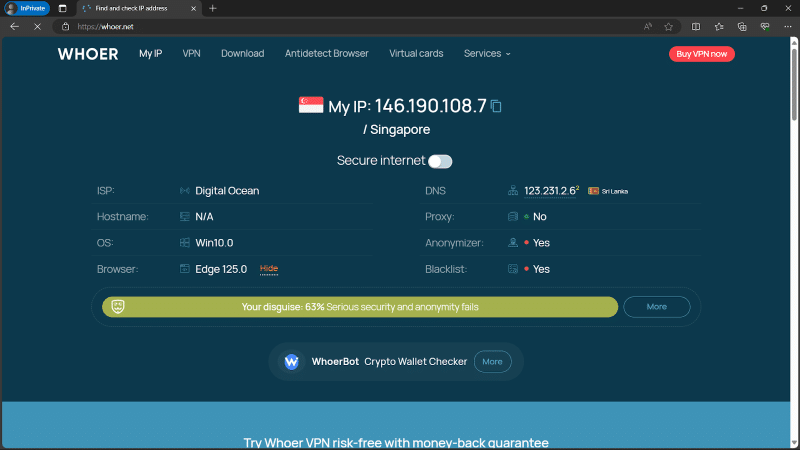The width and height of the screenshot is (800, 450).
Task: Click the Hostname computer icon beside N/A
Action: tap(185, 217)
